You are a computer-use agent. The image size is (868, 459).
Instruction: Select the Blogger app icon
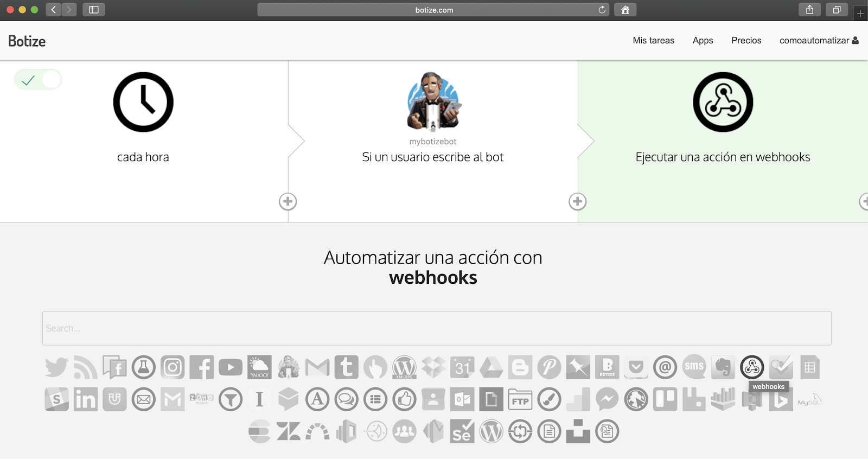click(x=520, y=367)
